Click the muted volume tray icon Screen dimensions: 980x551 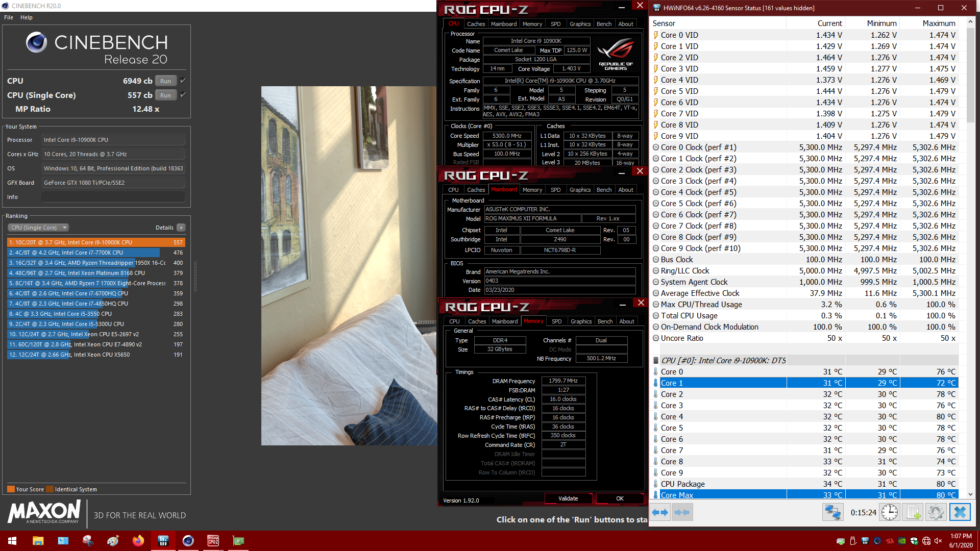point(938,541)
